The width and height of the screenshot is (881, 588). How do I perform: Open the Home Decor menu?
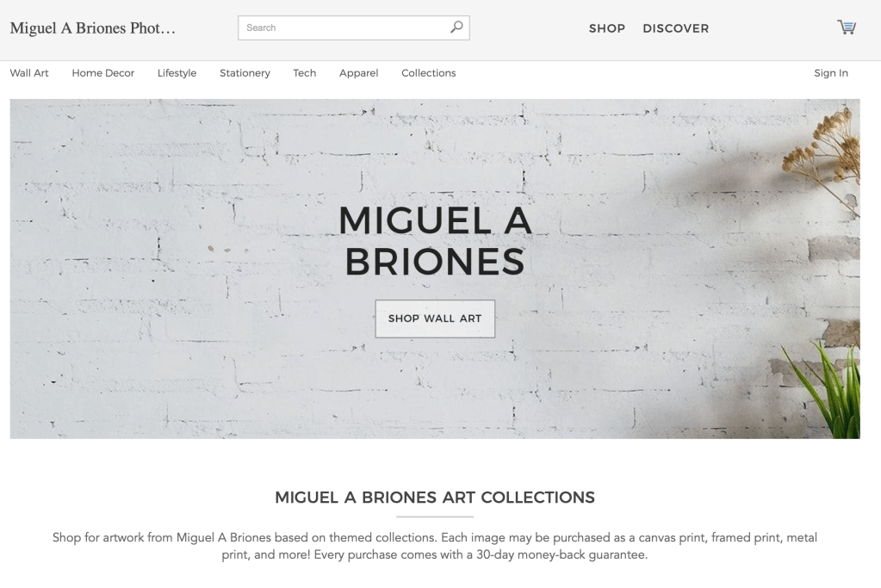click(x=102, y=73)
